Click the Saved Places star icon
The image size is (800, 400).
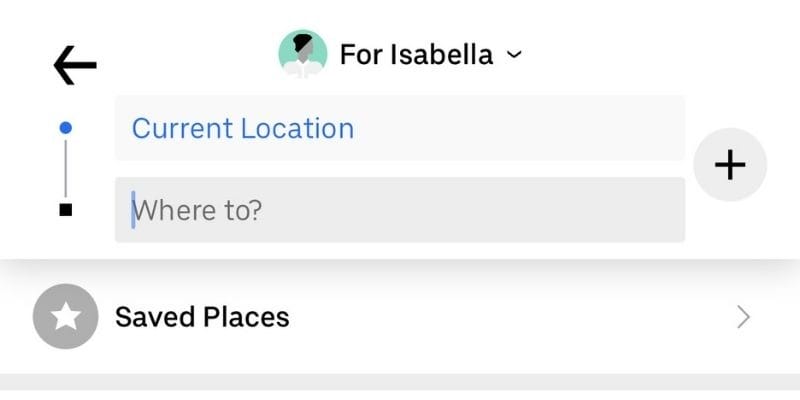click(65, 317)
